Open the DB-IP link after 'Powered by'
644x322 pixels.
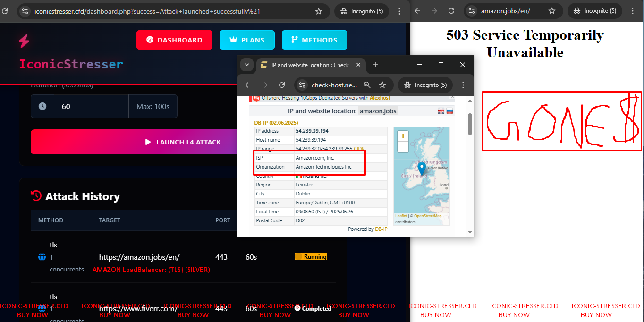click(x=381, y=229)
